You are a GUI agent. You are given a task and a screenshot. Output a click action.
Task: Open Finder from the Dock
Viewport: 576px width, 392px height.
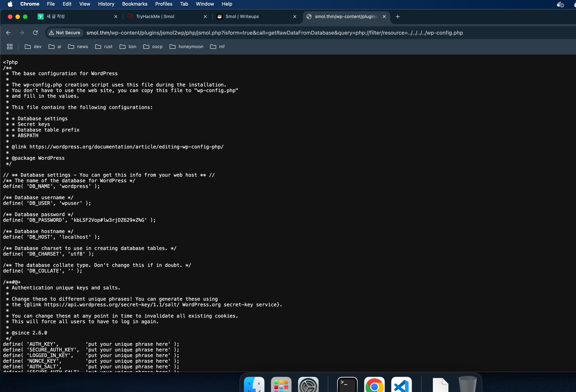(254, 384)
